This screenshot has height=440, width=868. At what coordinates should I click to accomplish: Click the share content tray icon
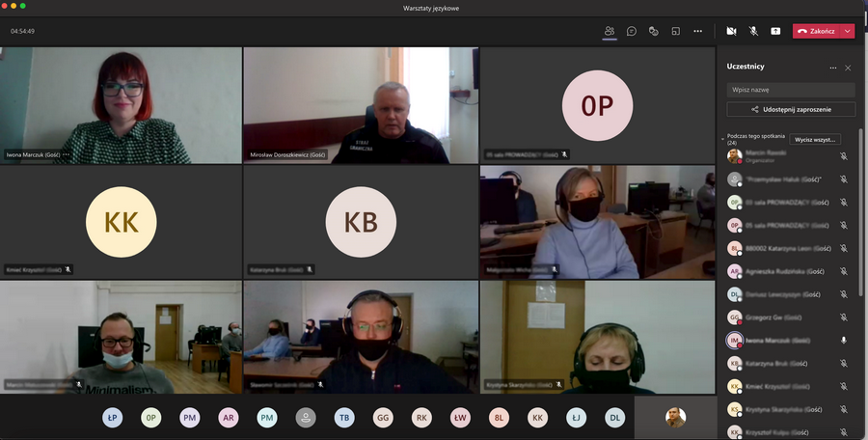[775, 31]
